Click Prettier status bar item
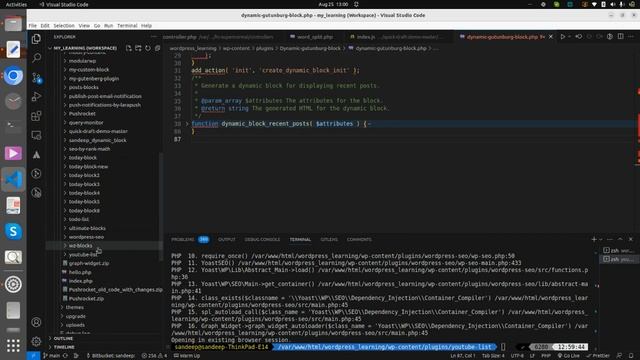 coord(598,356)
